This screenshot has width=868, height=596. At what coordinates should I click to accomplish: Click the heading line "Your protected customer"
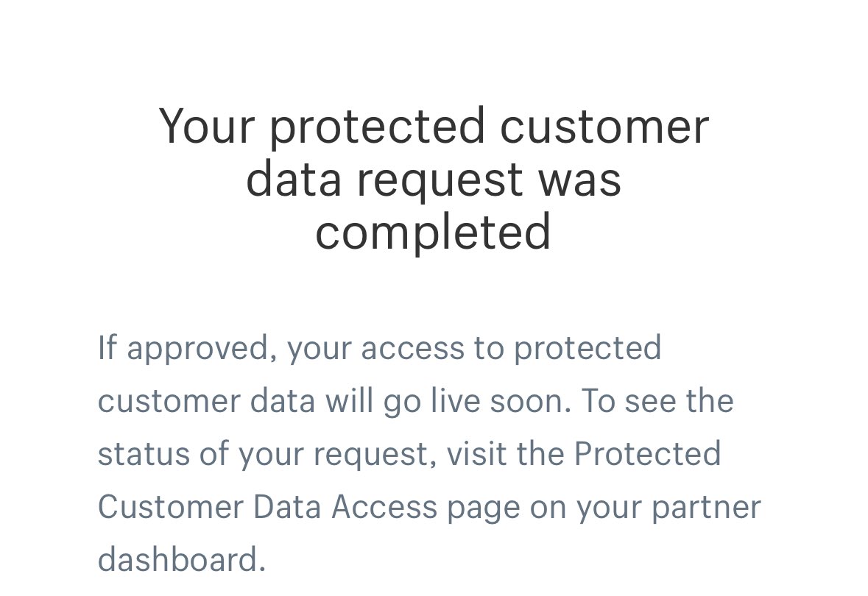pyautogui.click(x=434, y=128)
